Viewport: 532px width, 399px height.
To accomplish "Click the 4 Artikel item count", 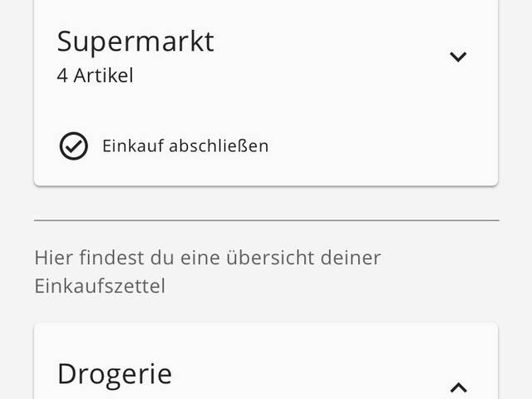I will point(95,76).
